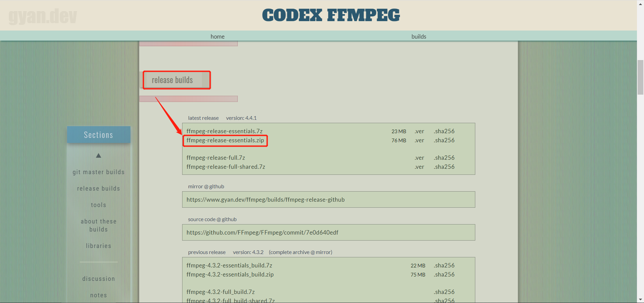Image resolution: width=644 pixels, height=303 pixels.
Task: Click the scrollbar down arrow
Action: click(640, 299)
